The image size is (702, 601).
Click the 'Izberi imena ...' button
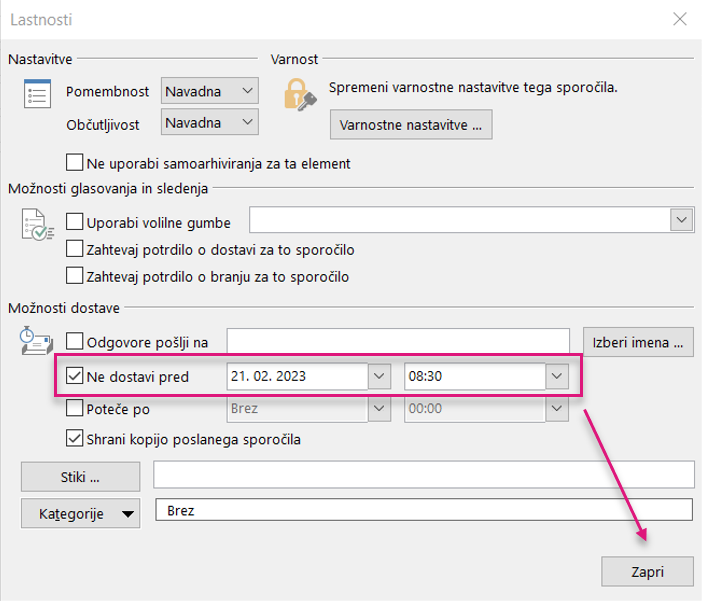638,342
